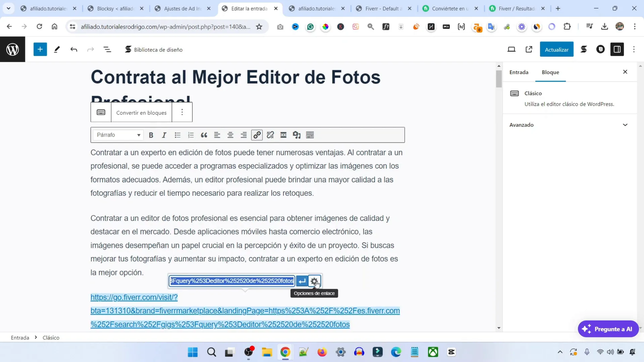
Task: Open the Párrafo paragraph style dropdown
Action: (x=118, y=135)
